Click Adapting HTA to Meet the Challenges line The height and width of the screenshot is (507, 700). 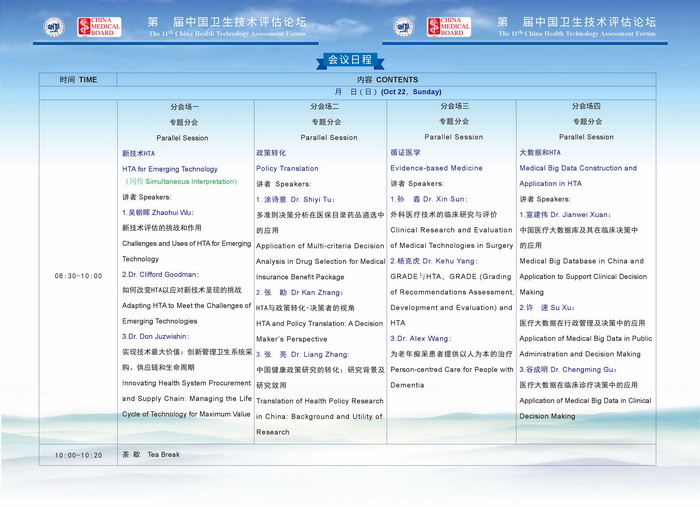187,306
